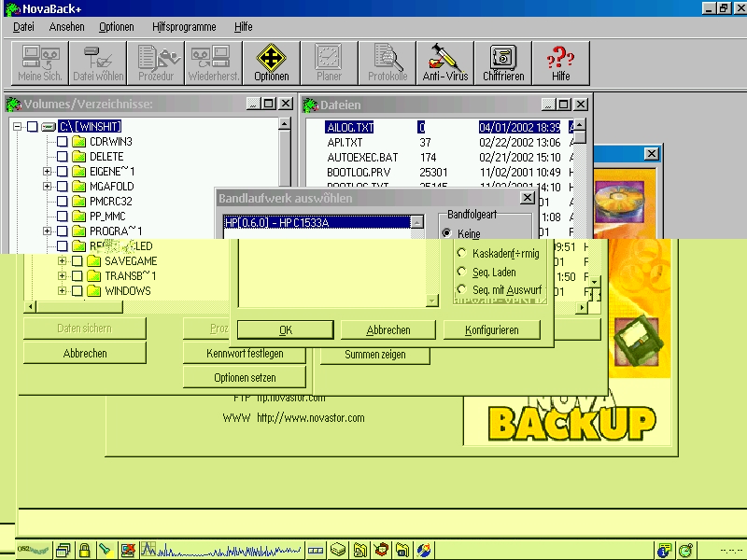Viewport: 747px width, 560px height.
Task: Click the padlock lockup icon in the taskbar
Action: point(84,551)
